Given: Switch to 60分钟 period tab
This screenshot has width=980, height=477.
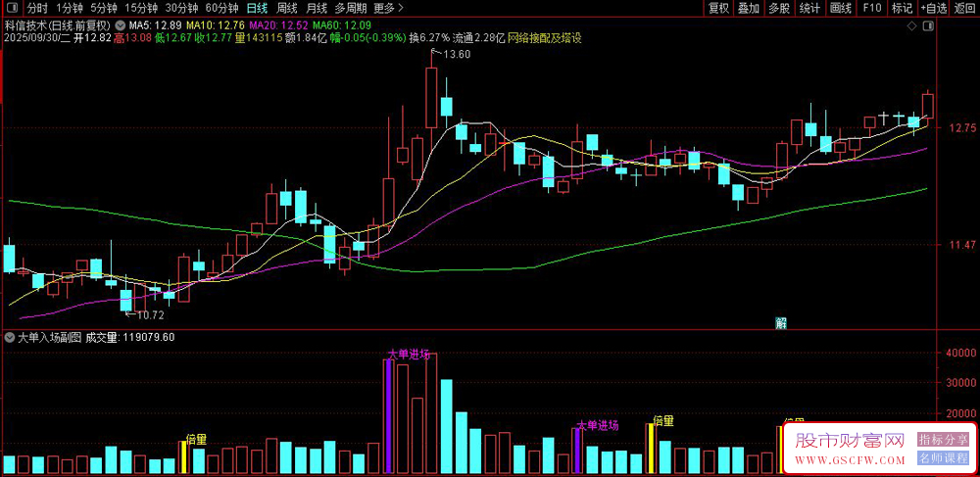Looking at the screenshot, I should tap(221, 8).
